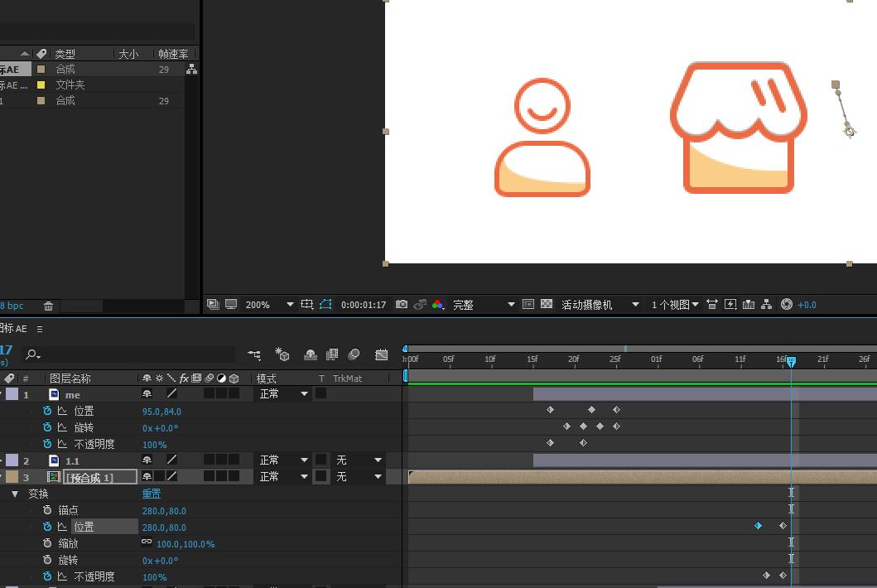Click the composition mini-flowchart icon in timeline
The image size is (877, 588).
pyautogui.click(x=254, y=354)
